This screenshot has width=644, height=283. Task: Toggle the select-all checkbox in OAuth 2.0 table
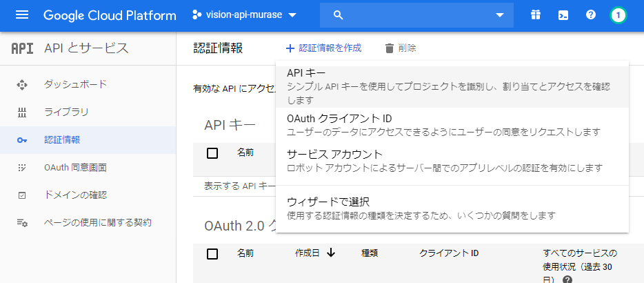coord(212,254)
